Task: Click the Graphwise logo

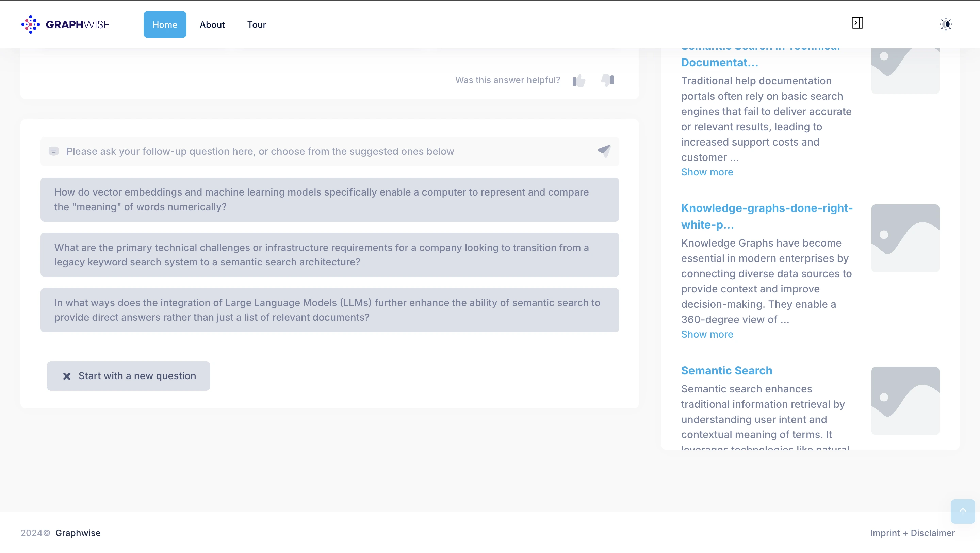Action: (x=65, y=25)
